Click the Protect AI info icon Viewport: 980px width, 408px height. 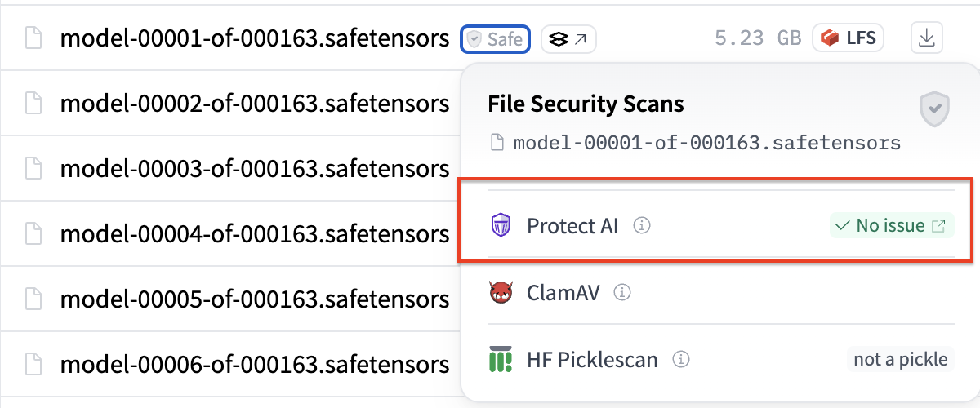pos(642,226)
